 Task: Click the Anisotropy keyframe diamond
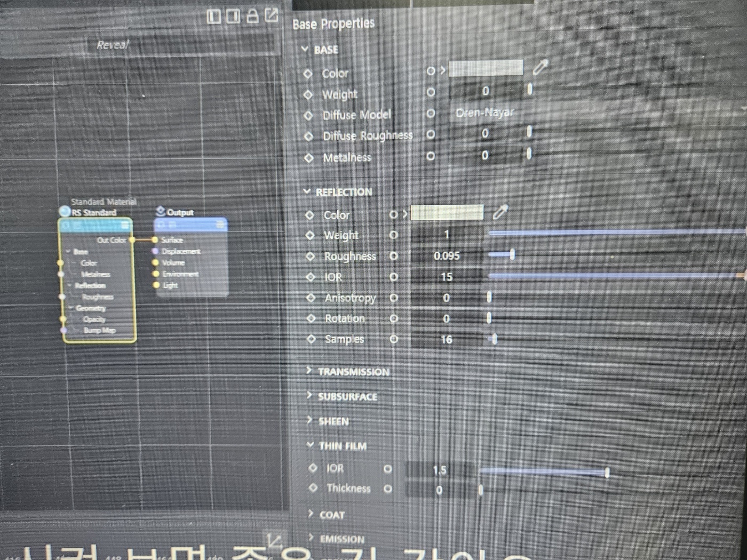tap(311, 298)
